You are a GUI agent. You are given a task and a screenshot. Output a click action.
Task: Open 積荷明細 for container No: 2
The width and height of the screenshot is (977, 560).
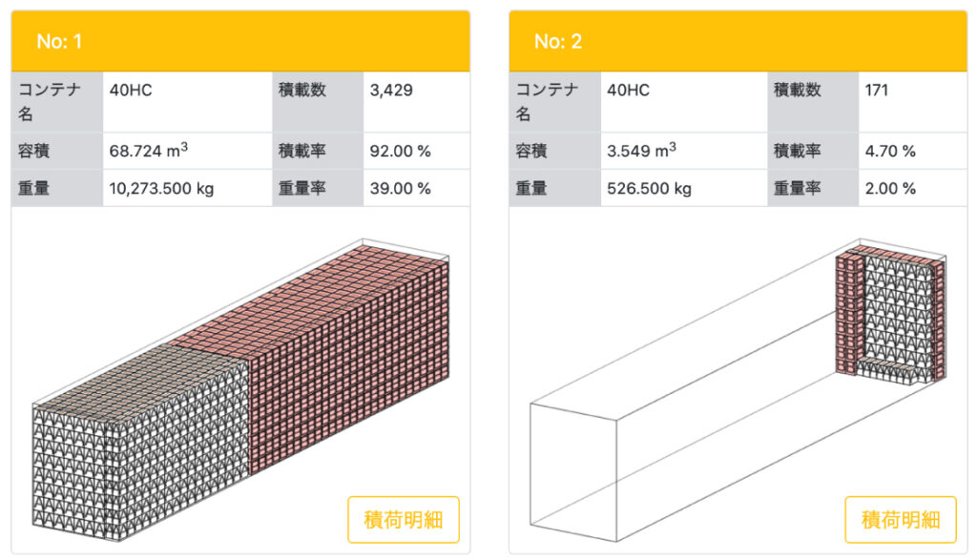[901, 520]
